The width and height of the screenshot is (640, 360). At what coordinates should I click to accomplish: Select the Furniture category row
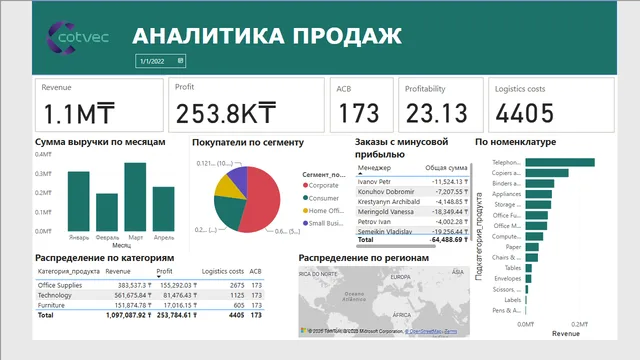[x=150, y=305]
